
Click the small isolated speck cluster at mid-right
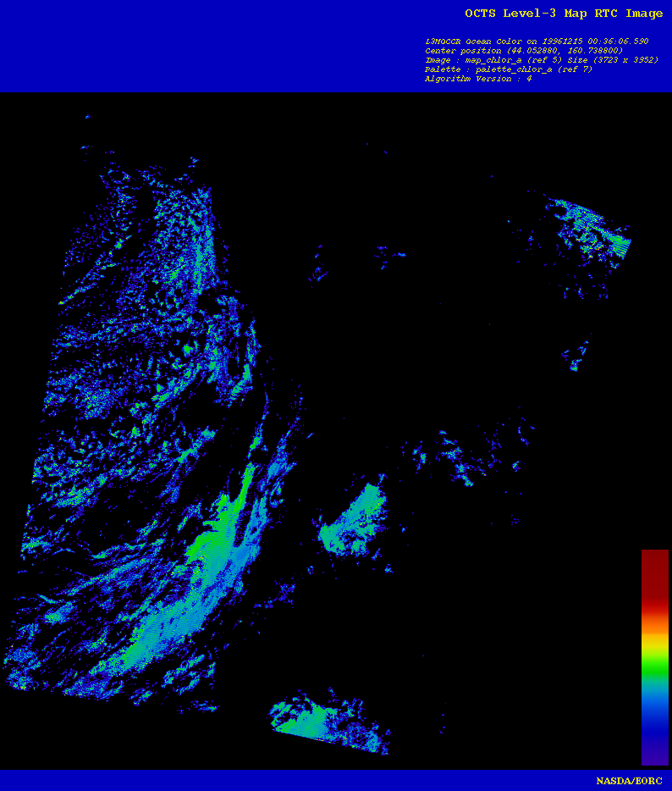click(x=578, y=356)
